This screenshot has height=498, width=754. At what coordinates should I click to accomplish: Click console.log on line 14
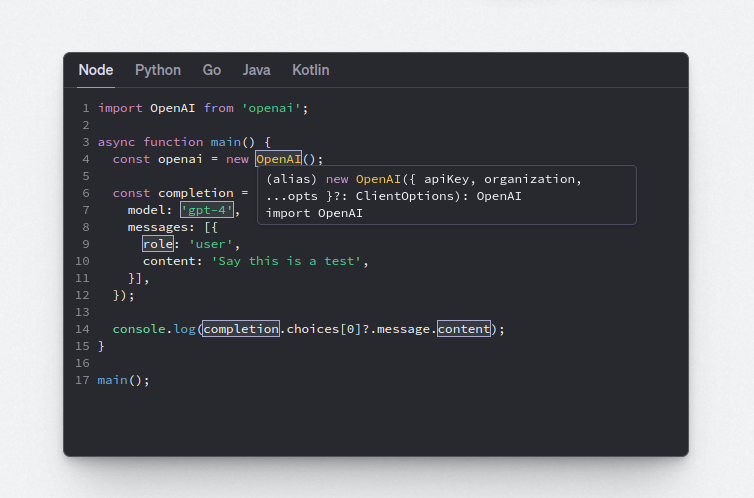(154, 329)
